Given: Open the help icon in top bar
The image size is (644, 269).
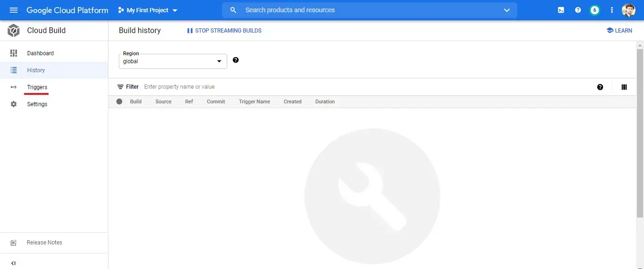Looking at the screenshot, I should pos(578,10).
